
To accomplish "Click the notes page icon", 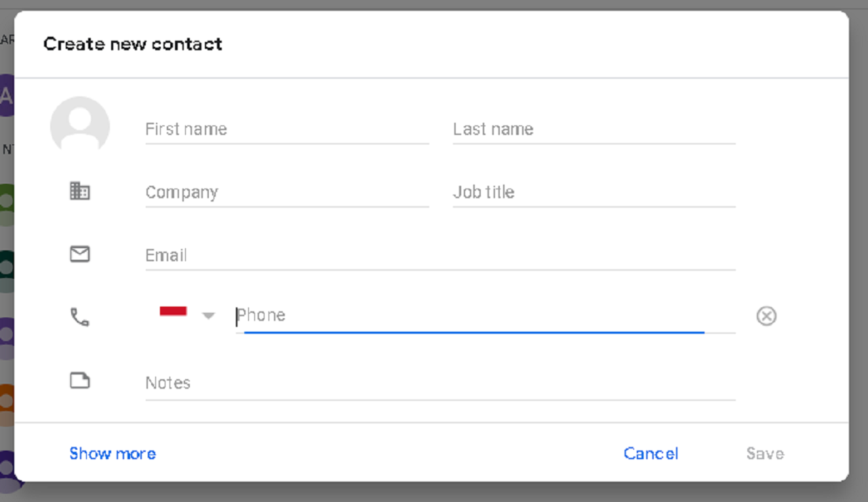I will pos(80,381).
